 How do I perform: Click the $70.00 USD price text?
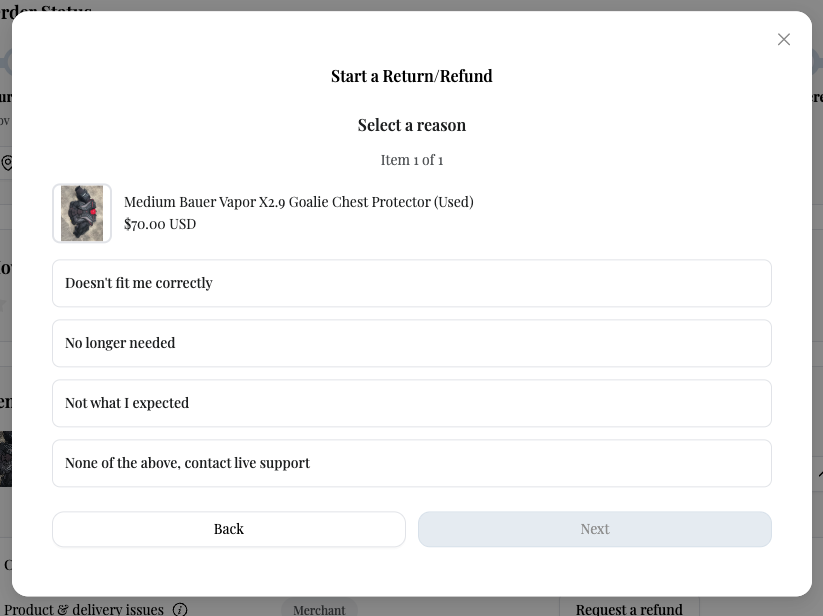(x=160, y=224)
